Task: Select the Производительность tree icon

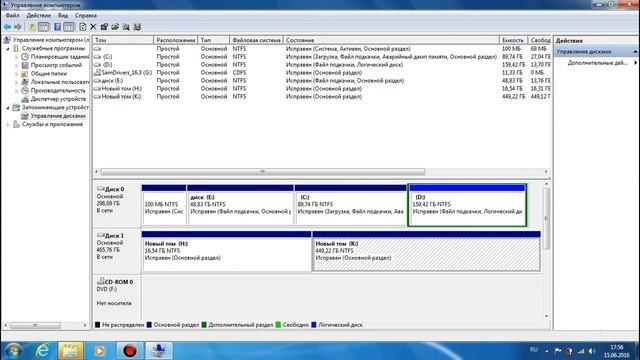Action: 25,91
